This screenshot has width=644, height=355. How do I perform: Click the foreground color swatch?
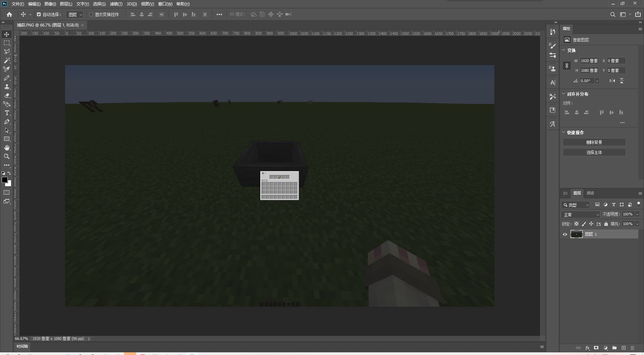pyautogui.click(x=5, y=180)
